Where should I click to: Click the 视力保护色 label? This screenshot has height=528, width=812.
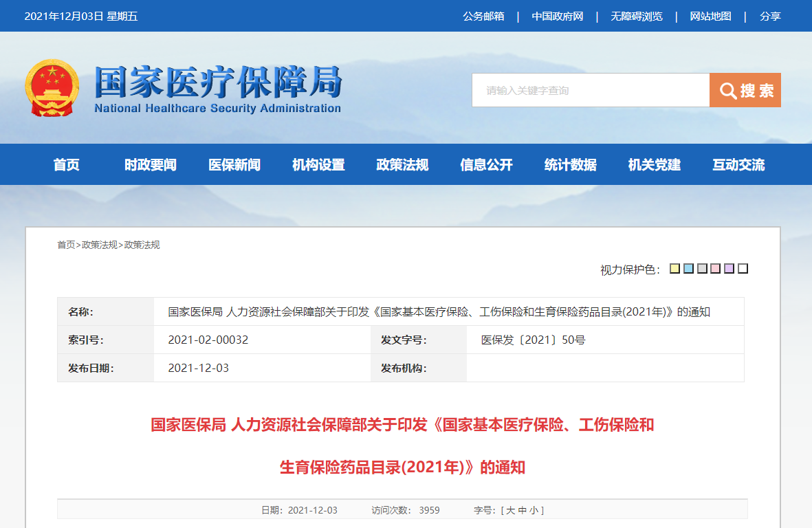pos(630,269)
